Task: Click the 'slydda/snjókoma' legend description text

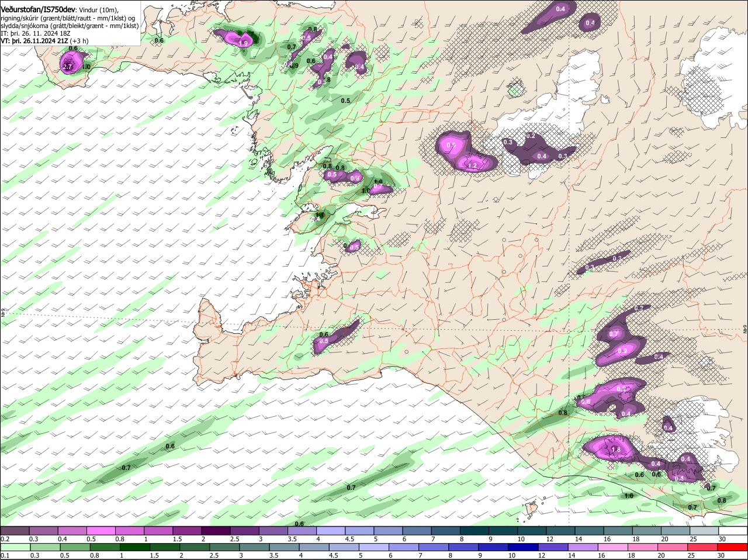Action: [x=25, y=26]
